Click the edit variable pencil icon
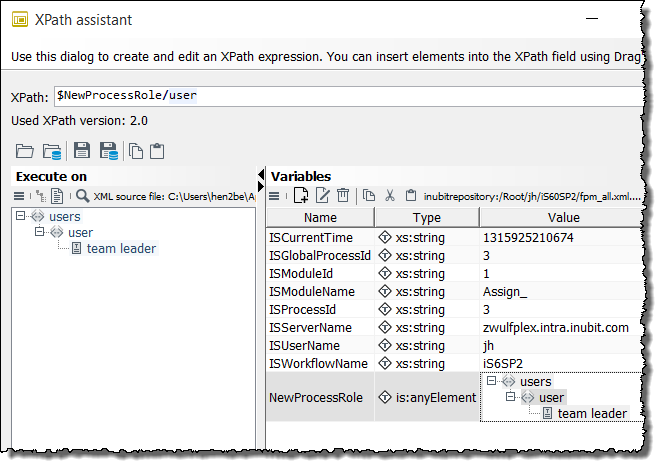The height and width of the screenshot is (470, 663). pos(322,196)
